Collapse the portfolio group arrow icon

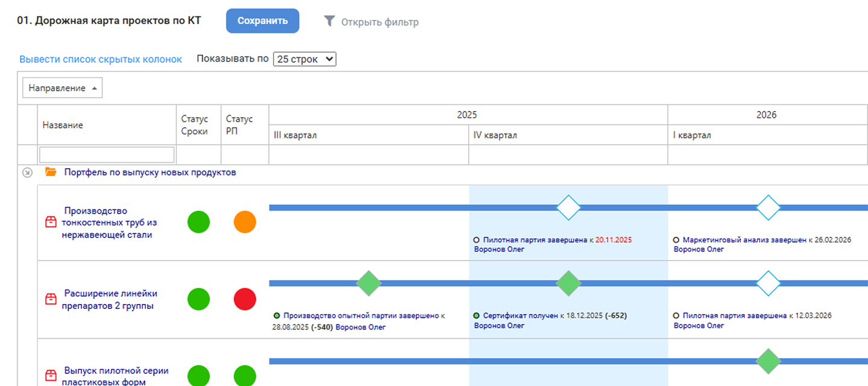[x=27, y=173]
